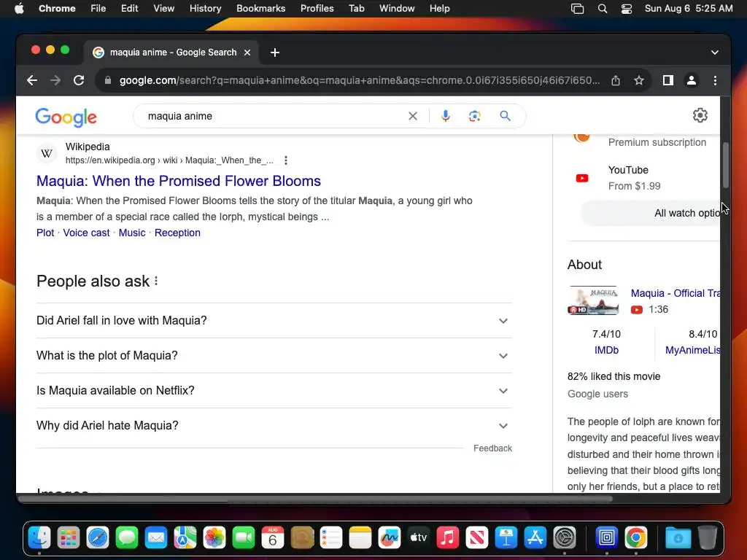Bookmark this page with star icon
Screen dimensions: 747x560
point(639,80)
